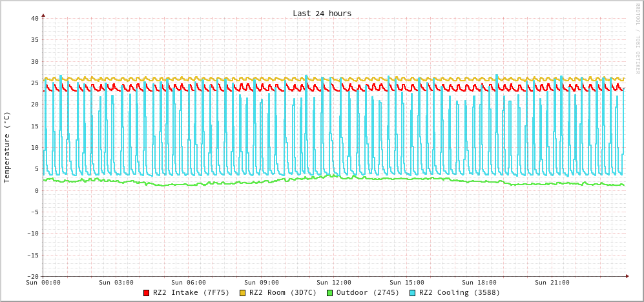Click the Sun 18:00 time label
Image resolution: width=644 pixels, height=302 pixels.
pyautogui.click(x=479, y=283)
